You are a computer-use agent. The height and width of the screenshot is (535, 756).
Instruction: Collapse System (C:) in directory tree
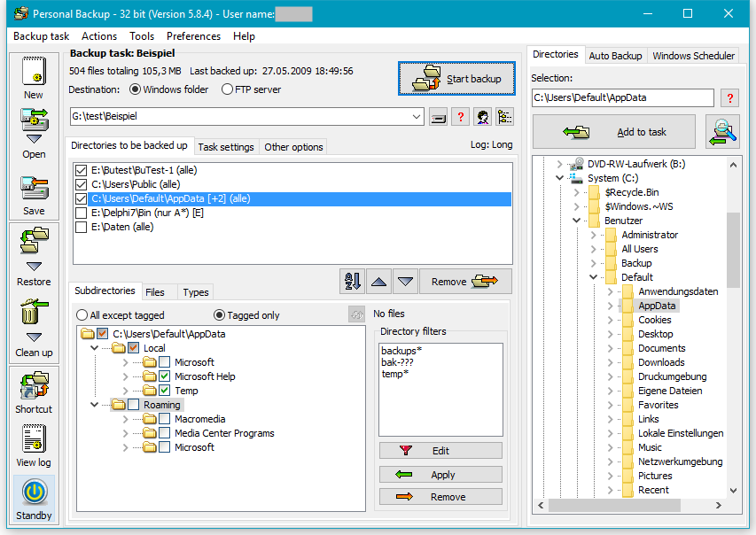pos(559,178)
